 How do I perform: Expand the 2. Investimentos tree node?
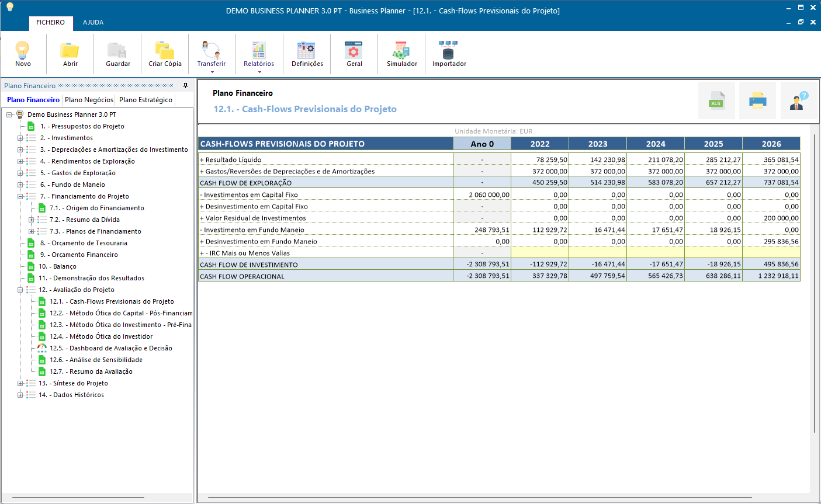click(20, 138)
